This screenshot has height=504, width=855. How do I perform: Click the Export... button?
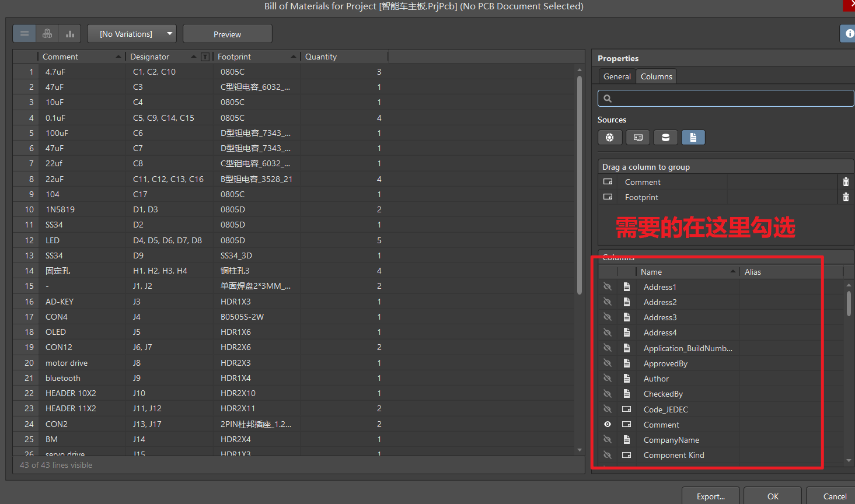(711, 496)
